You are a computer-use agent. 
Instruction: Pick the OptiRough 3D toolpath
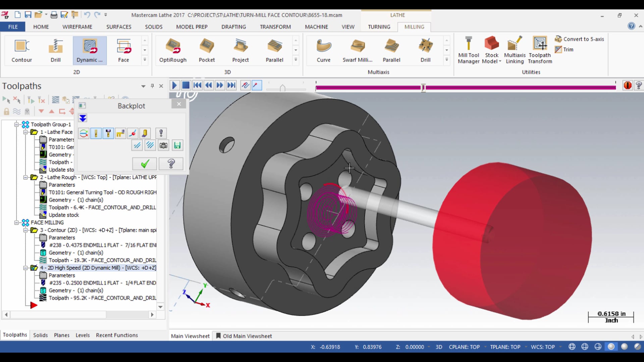pos(173,51)
